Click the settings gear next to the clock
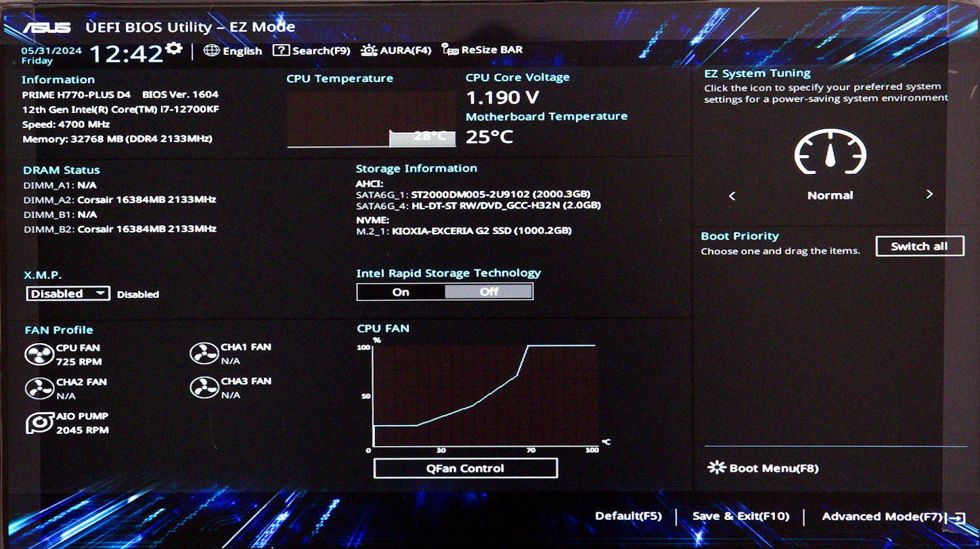Screen dimensions: 980x549 [174, 48]
